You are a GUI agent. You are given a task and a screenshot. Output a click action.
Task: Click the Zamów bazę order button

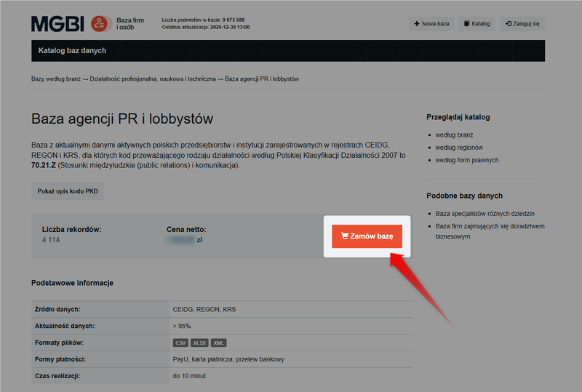coord(367,236)
